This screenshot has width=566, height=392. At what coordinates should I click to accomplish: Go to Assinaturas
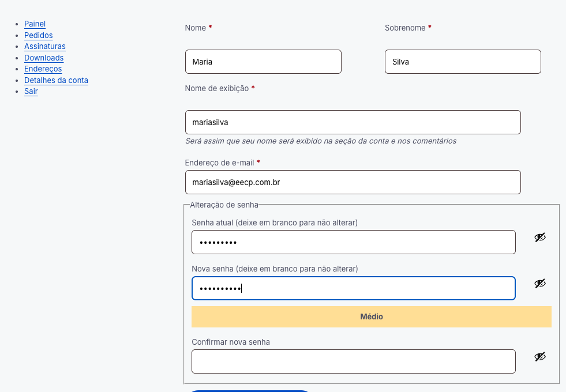click(x=45, y=46)
